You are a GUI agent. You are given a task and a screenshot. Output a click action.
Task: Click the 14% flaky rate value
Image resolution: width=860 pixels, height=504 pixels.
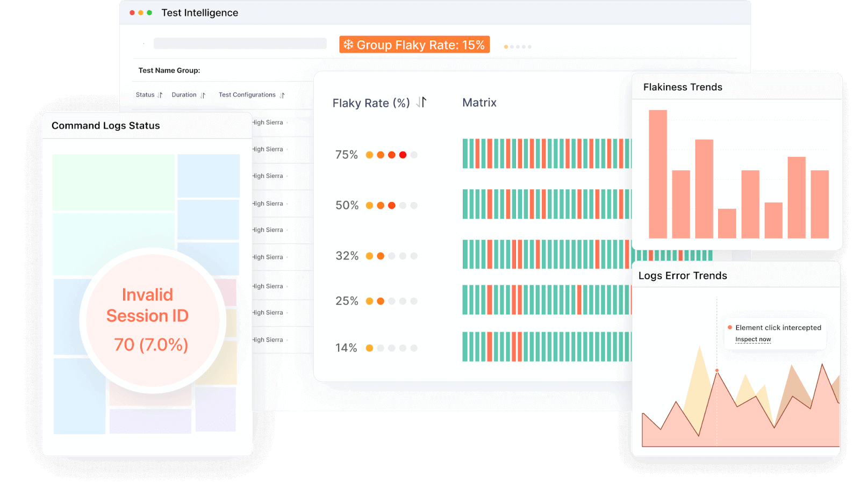(x=346, y=348)
